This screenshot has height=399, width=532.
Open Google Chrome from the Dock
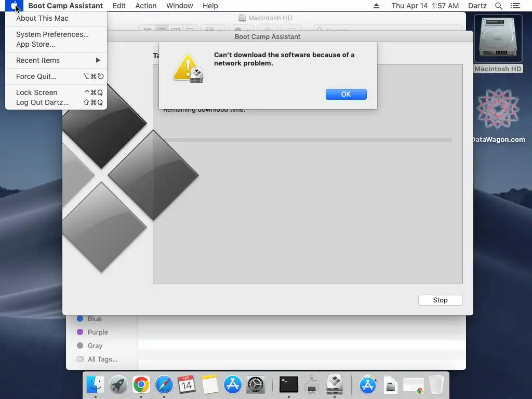141,385
